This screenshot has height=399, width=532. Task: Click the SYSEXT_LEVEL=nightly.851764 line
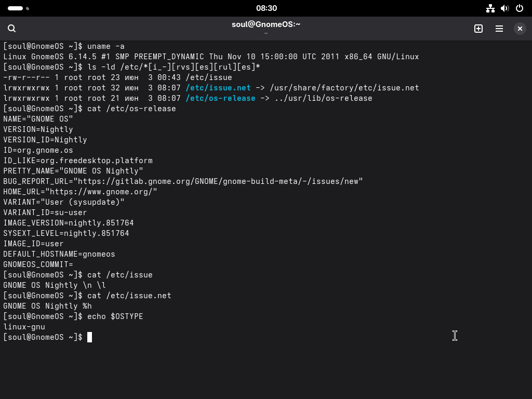click(66, 233)
